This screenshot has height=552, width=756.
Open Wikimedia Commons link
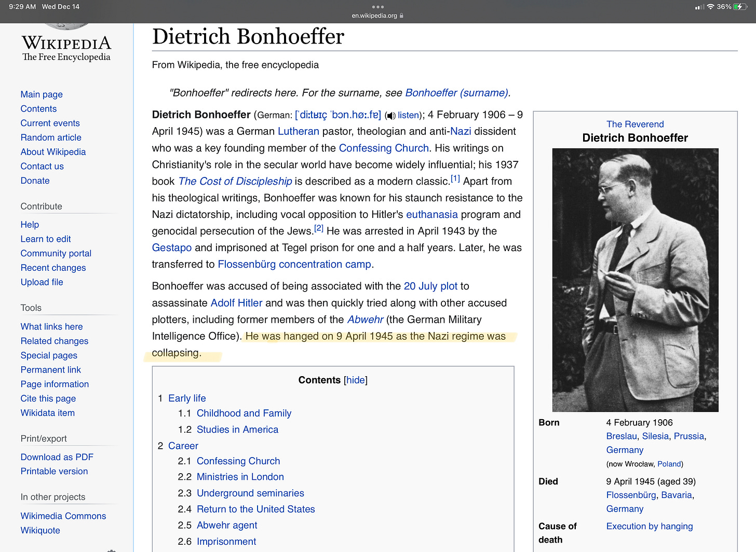63,516
